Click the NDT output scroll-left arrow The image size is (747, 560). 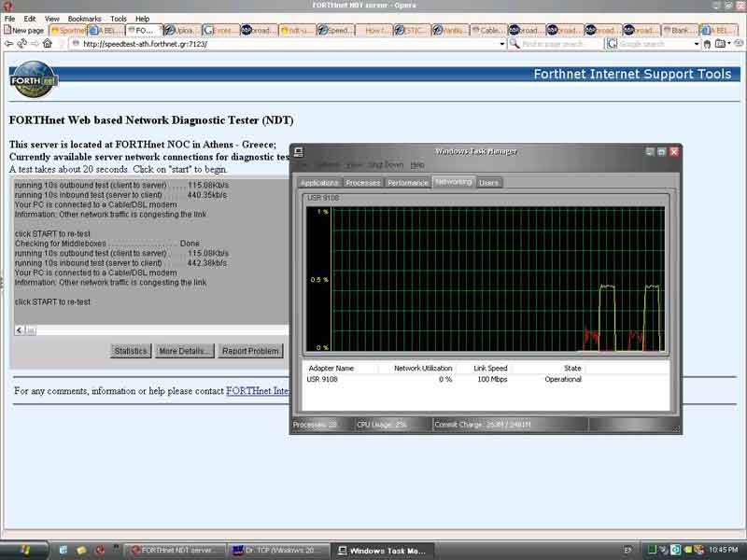(x=20, y=330)
